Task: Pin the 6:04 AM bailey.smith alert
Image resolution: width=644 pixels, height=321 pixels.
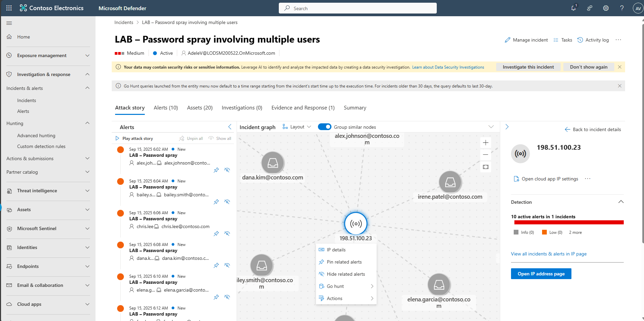Action: pos(216,202)
